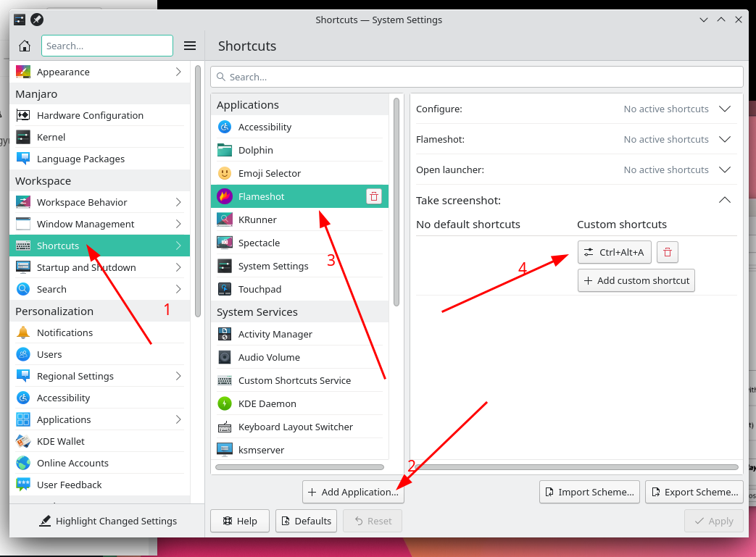Click the Ctrl+Alt+A shortcut button
The width and height of the screenshot is (756, 557).
pyautogui.click(x=614, y=252)
